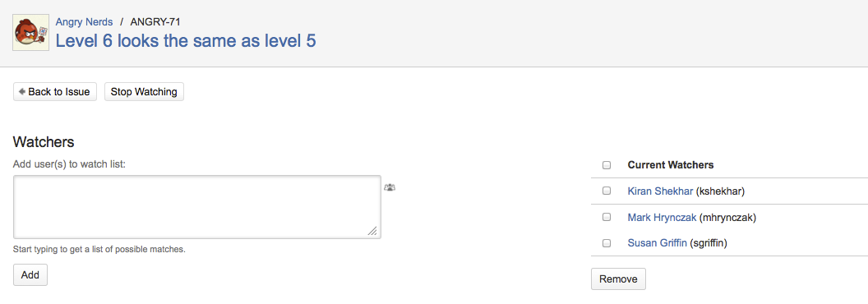Open Mark Hrynczak's profile link
This screenshot has height=304, width=868.
coord(662,218)
